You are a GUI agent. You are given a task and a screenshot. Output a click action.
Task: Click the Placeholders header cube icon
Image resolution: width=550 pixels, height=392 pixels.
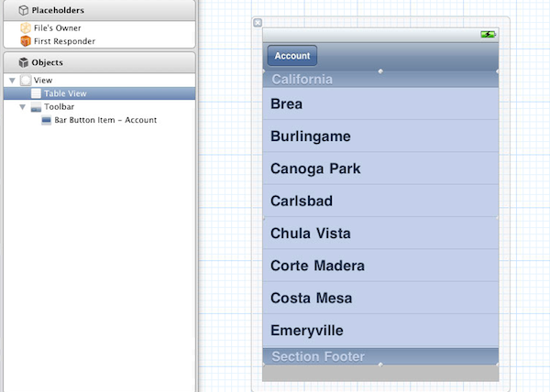click(23, 10)
